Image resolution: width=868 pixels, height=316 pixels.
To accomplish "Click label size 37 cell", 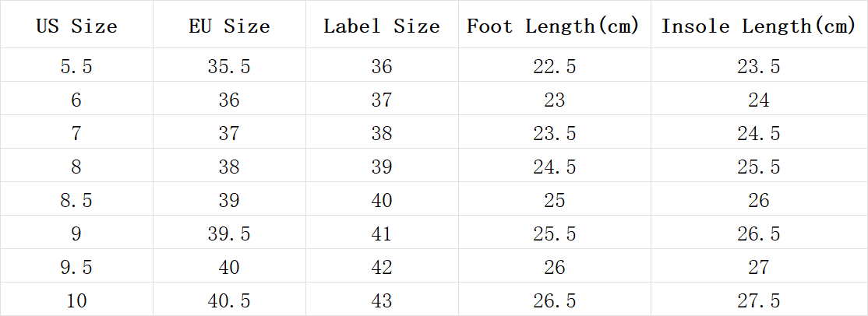I will (382, 99).
